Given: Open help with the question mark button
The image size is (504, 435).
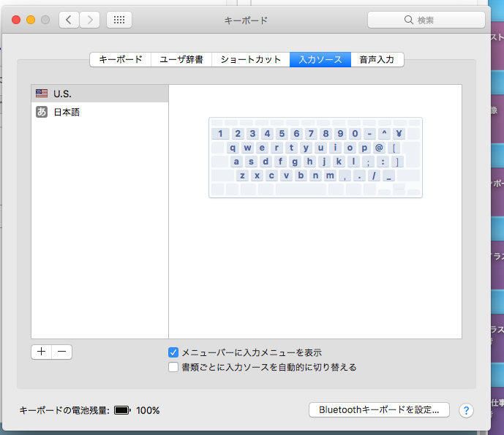Looking at the screenshot, I should coord(465,410).
